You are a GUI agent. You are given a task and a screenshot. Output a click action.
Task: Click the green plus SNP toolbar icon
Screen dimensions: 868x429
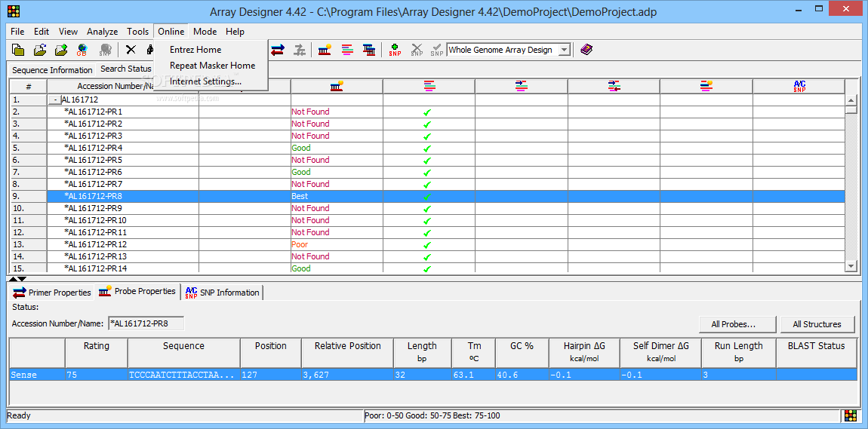(x=395, y=50)
